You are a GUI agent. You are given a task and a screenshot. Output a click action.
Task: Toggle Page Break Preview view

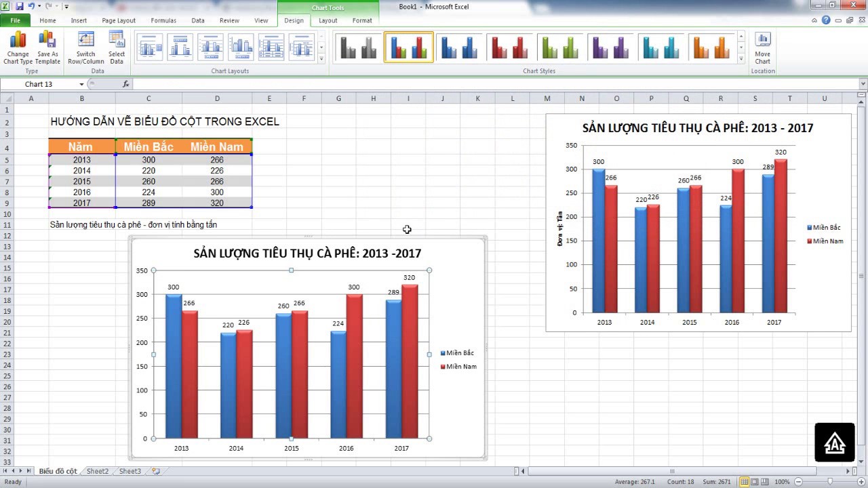[765, 482]
